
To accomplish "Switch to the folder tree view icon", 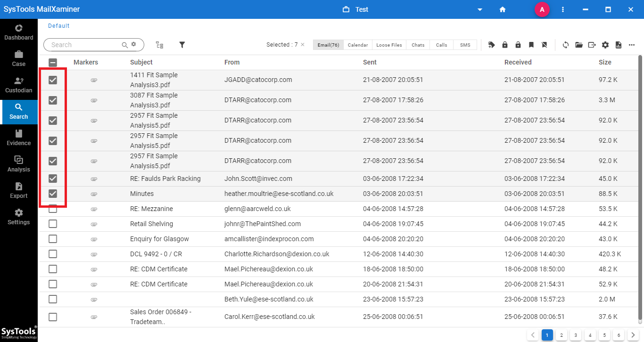I will pos(160,45).
